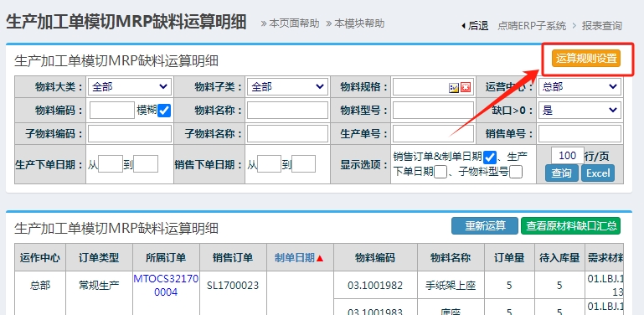The height and width of the screenshot is (315, 644).
Task: Click the 重新运算 button
Action: pyautogui.click(x=485, y=226)
